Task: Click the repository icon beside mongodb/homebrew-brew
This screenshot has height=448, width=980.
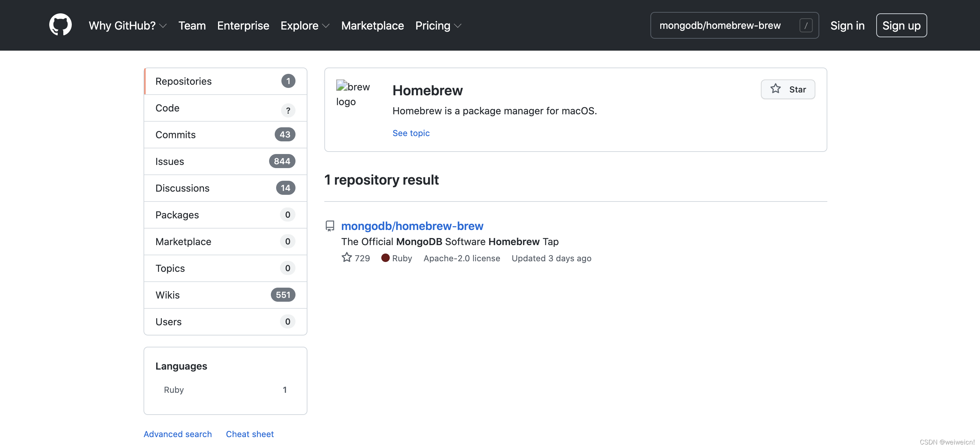Action: pos(330,226)
